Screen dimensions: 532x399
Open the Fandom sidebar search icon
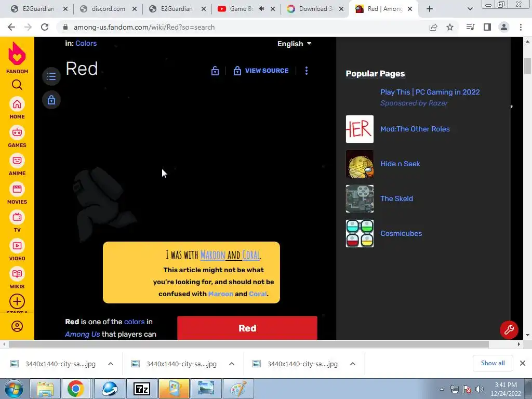coord(17,85)
